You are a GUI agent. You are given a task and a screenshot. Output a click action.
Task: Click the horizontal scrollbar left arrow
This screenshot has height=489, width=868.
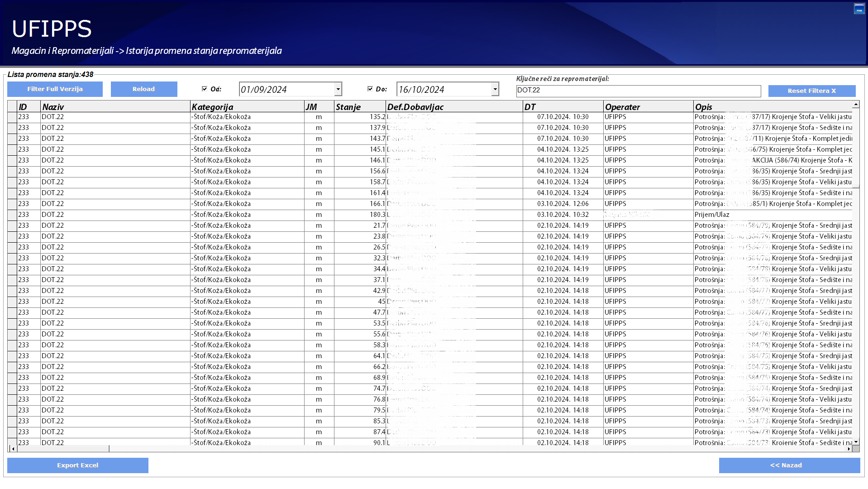click(13, 449)
